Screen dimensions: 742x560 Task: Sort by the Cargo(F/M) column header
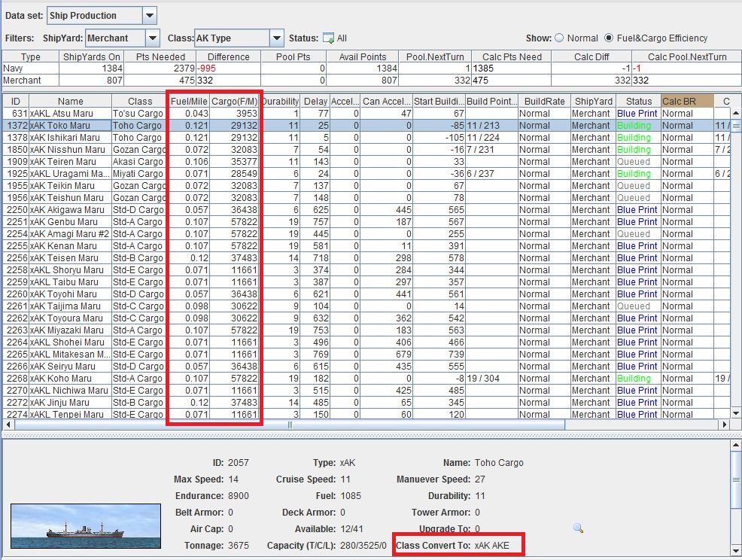point(235,101)
